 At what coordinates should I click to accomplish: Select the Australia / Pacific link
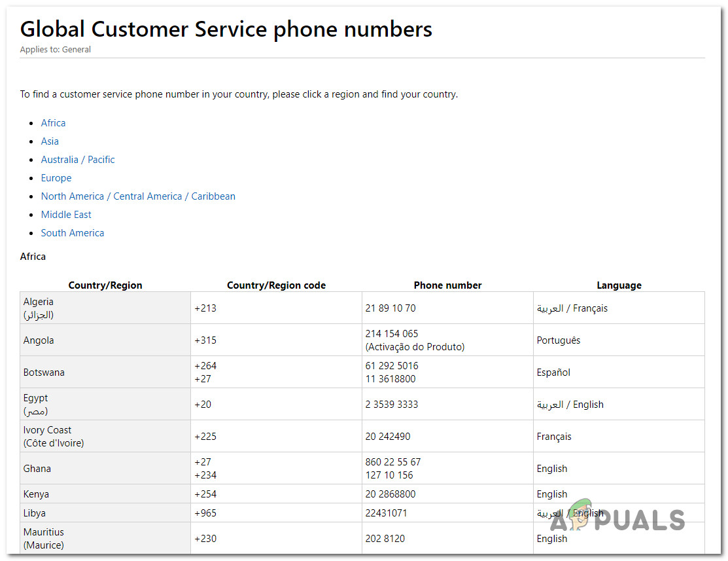click(78, 160)
